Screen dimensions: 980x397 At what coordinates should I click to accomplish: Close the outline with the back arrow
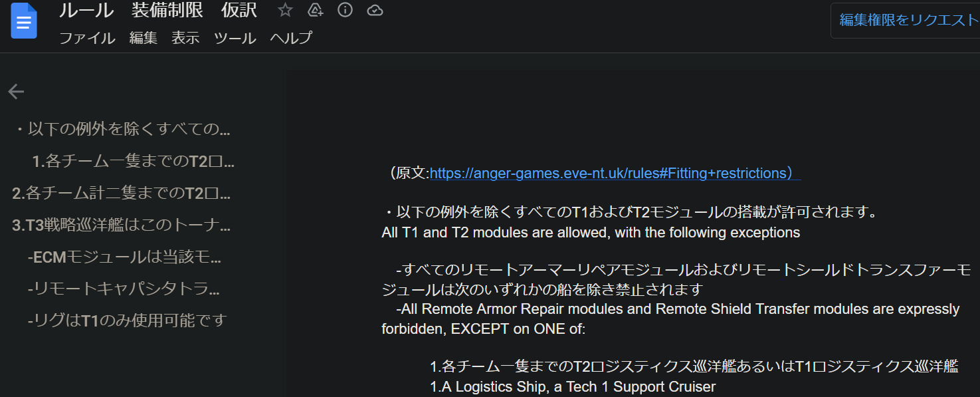coord(16,92)
